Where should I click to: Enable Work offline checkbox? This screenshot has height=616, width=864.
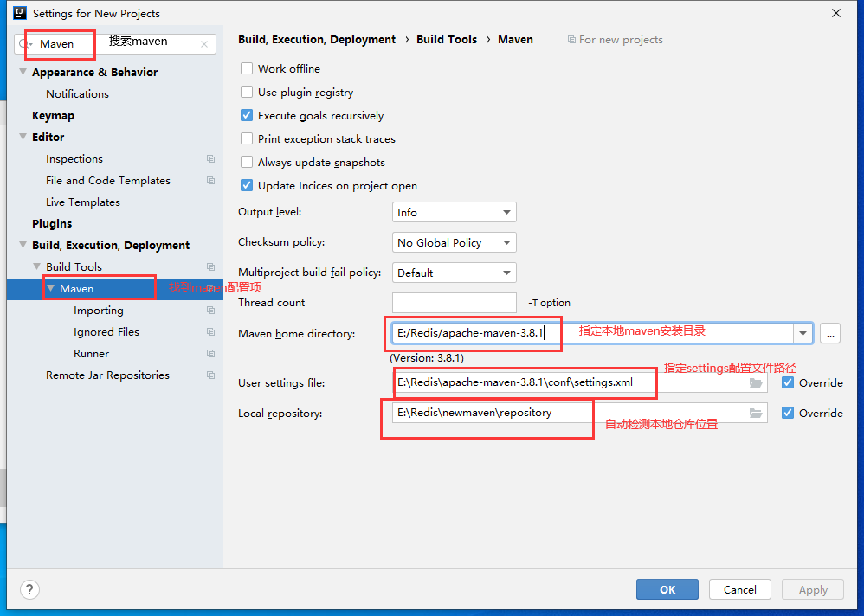[x=247, y=69]
